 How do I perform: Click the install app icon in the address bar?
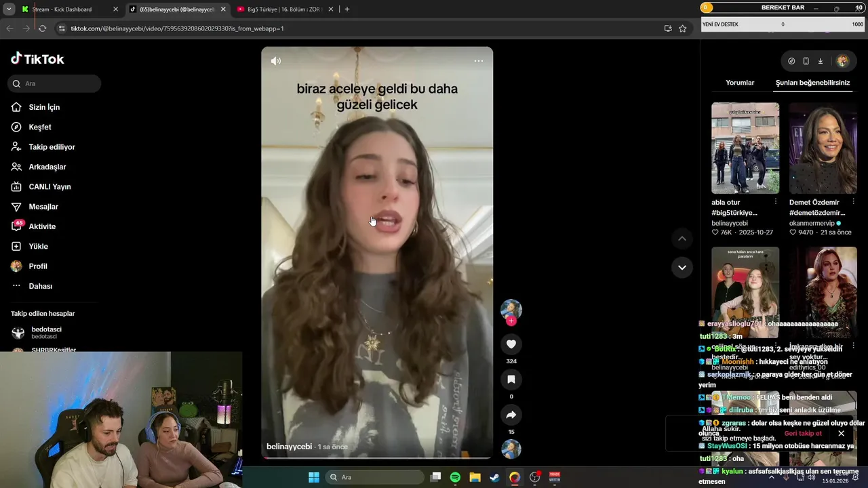pyautogui.click(x=668, y=28)
